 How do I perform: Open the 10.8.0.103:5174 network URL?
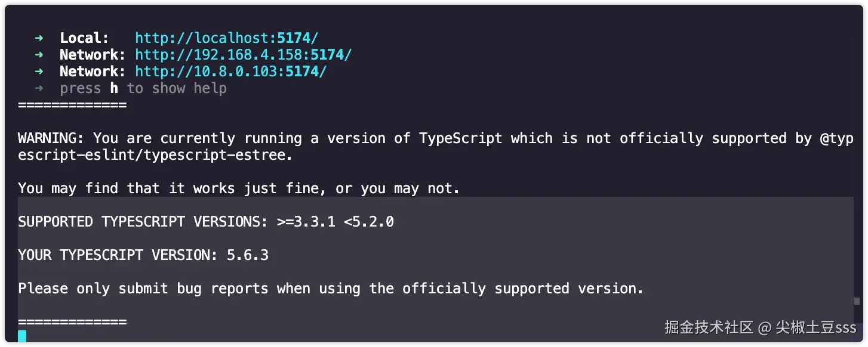pos(230,72)
